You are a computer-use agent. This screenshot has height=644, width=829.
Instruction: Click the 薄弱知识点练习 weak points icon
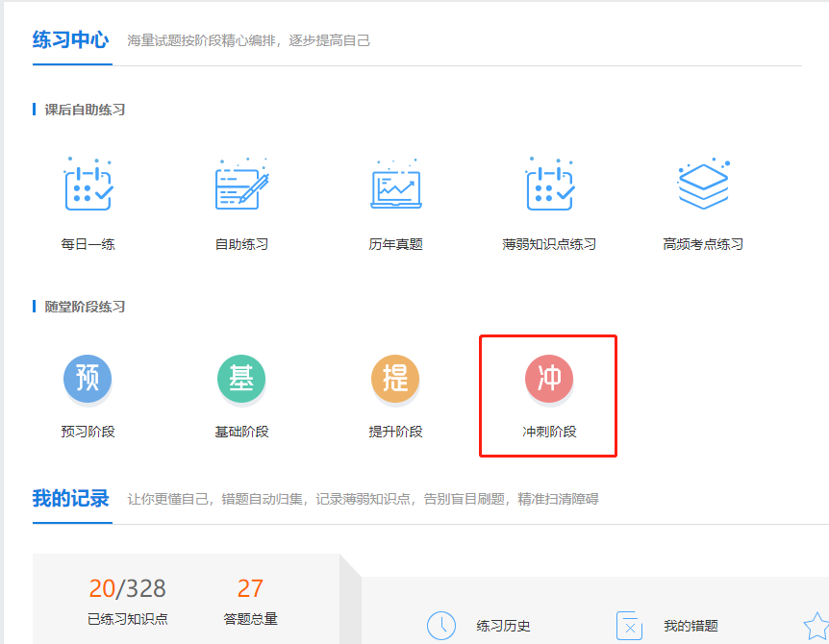point(548,183)
